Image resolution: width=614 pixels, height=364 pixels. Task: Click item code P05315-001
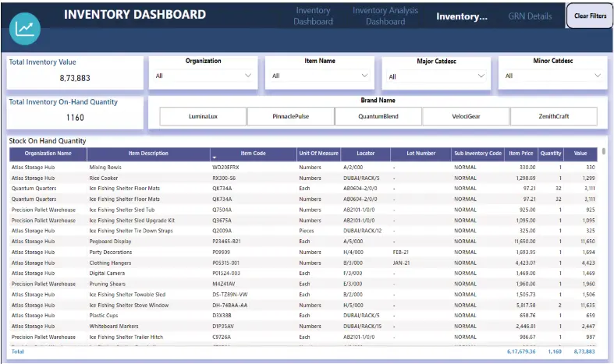coord(225,263)
